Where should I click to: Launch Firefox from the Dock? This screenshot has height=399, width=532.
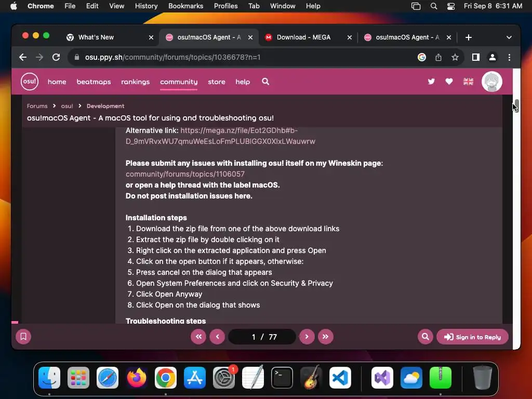click(137, 378)
